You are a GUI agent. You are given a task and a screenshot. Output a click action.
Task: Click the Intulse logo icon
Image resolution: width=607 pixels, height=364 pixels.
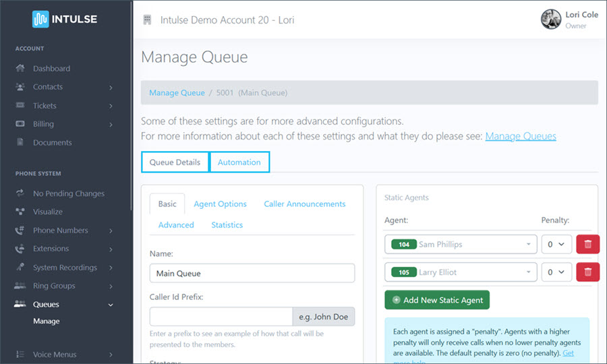point(40,19)
